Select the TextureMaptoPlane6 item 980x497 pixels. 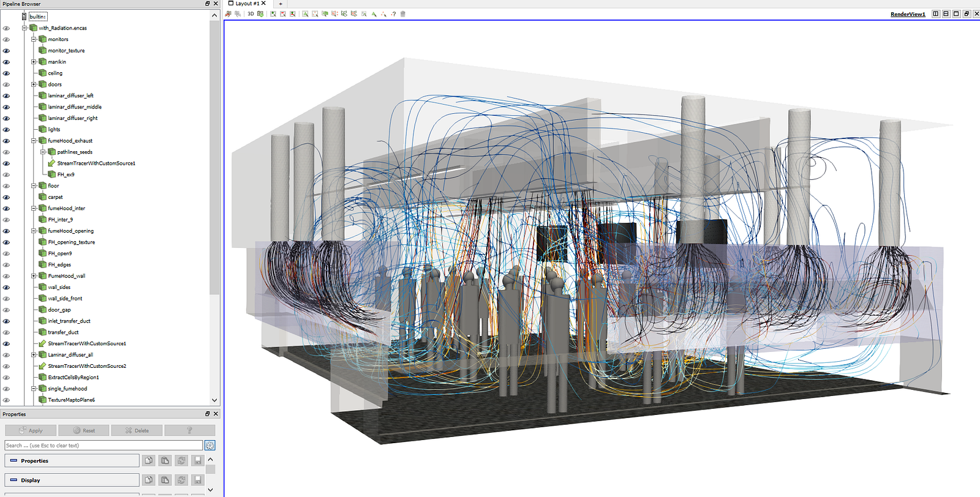pos(72,400)
